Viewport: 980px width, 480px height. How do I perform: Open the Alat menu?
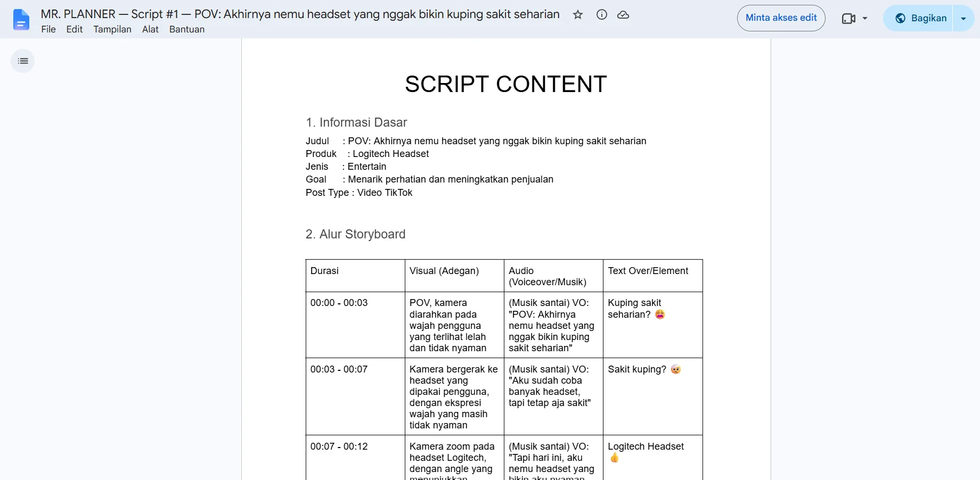[150, 29]
